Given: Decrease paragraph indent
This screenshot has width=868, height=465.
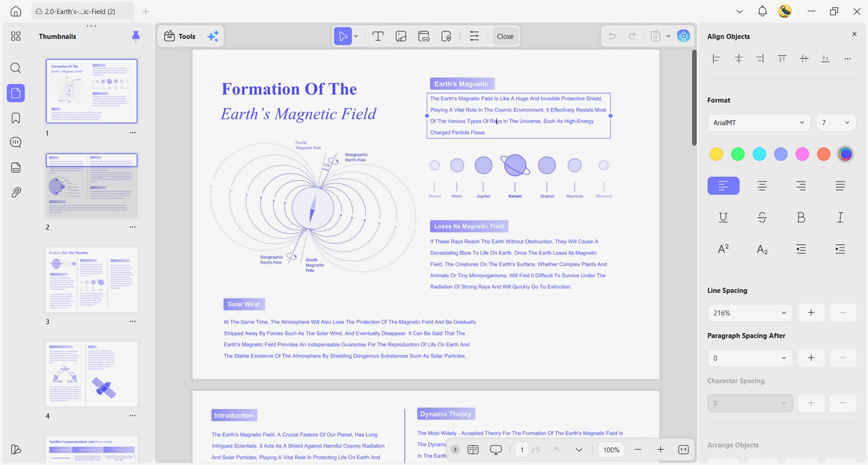Looking at the screenshot, I should pyautogui.click(x=801, y=249).
